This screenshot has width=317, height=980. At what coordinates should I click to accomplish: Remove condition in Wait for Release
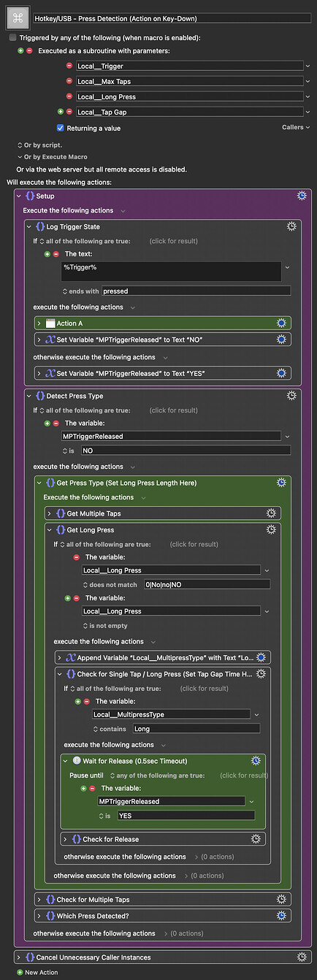click(x=92, y=788)
